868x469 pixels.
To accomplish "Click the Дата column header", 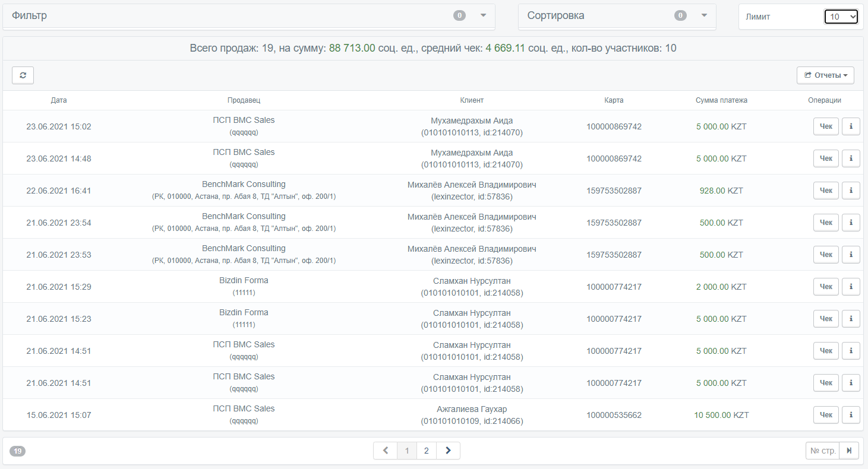I will point(59,100).
